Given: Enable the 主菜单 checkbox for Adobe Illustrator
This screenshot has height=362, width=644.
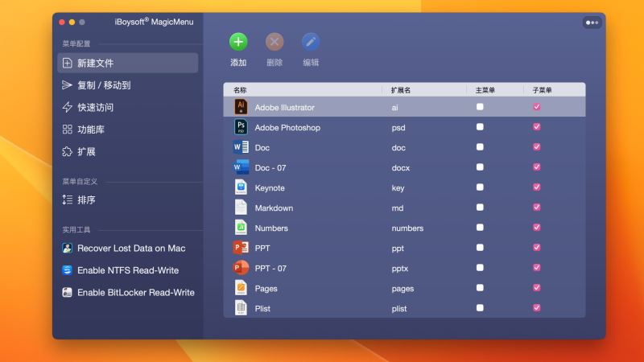Looking at the screenshot, I should (x=480, y=107).
